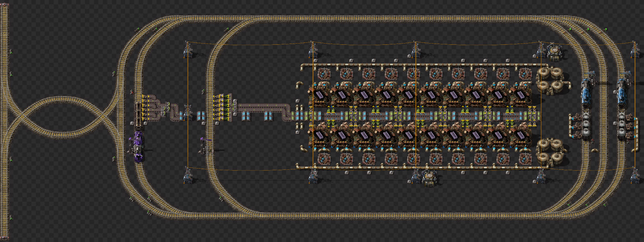Open the bottom-left oil refinery in the row
Image resolution: width=644 pixels, height=242 pixels.
pyautogui.click(x=320, y=136)
